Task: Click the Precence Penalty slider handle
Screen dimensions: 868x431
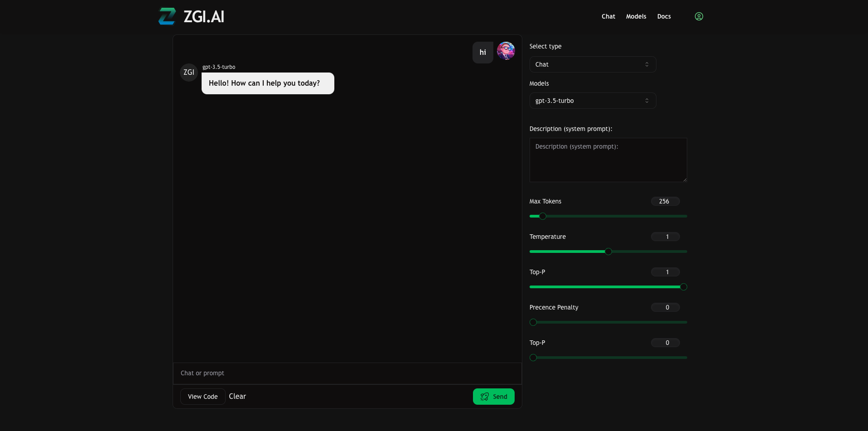Action: click(533, 322)
